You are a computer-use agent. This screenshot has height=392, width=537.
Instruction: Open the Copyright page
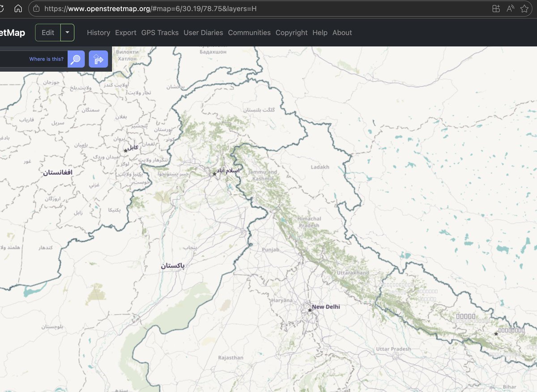click(291, 33)
